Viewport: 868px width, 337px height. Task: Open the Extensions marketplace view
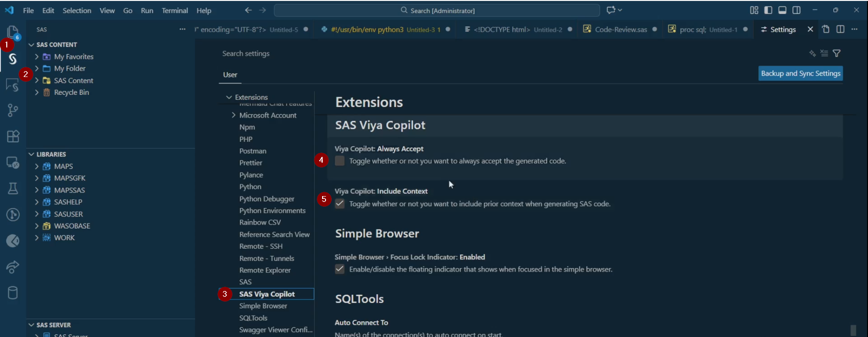pyautogui.click(x=13, y=136)
